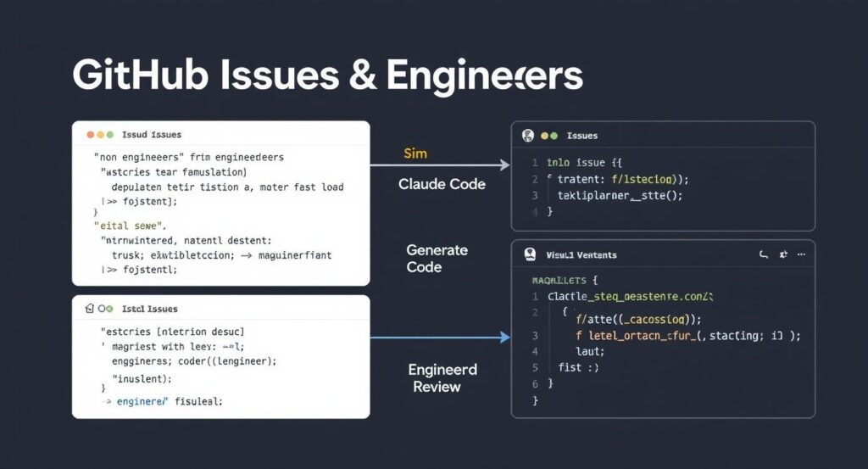Click the 'GitHub Issues & Engineers' heading
868x469 pixels.
[328, 75]
